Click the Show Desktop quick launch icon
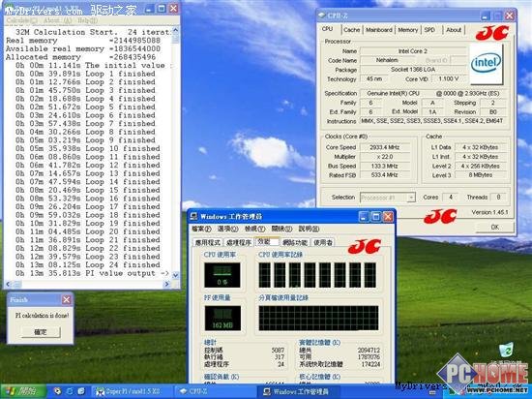Screen dimensions: 532x399 click(x=81, y=391)
